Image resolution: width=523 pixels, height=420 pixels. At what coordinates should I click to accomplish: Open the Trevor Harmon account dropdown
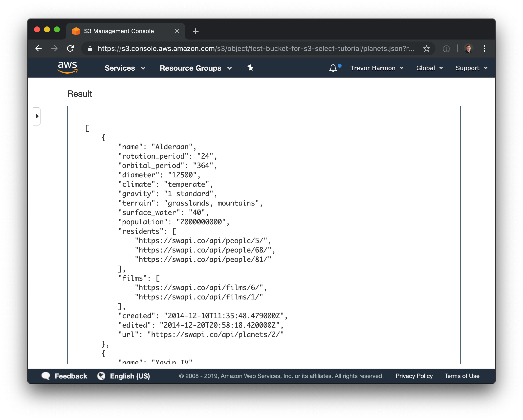pyautogui.click(x=377, y=68)
